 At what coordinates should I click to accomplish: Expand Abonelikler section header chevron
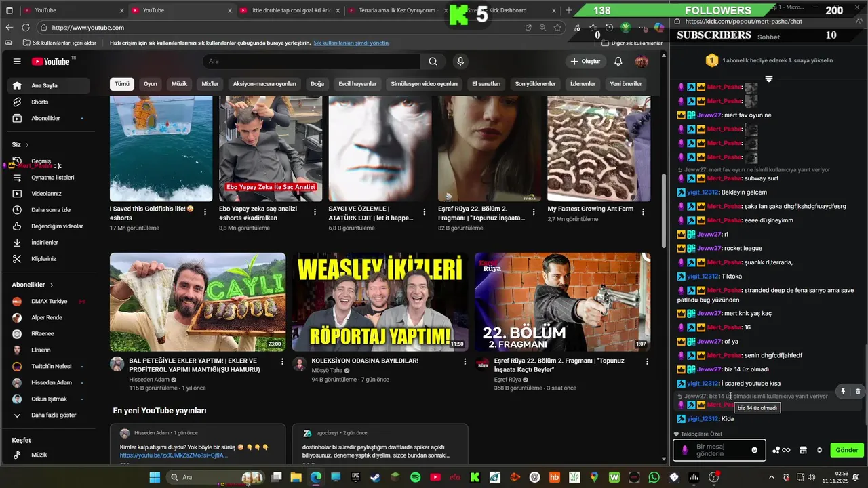coord(52,285)
